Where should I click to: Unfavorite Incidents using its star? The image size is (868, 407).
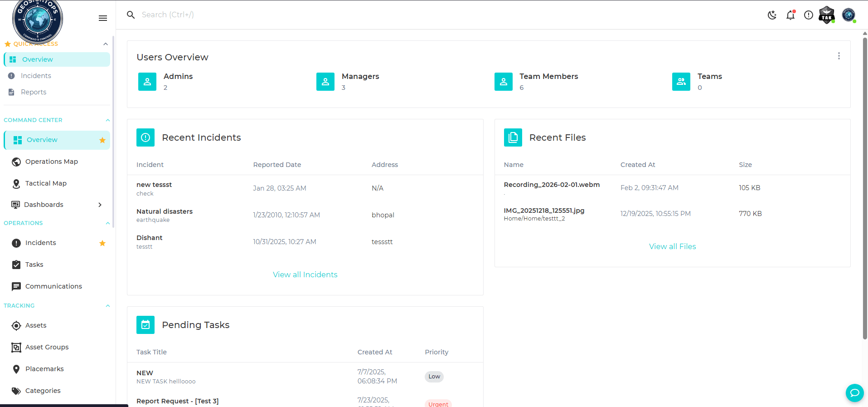pyautogui.click(x=102, y=243)
